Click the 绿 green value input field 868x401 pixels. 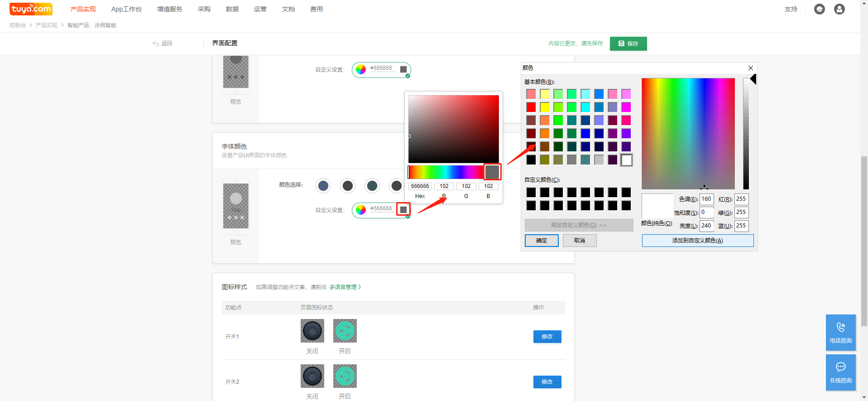coord(742,213)
